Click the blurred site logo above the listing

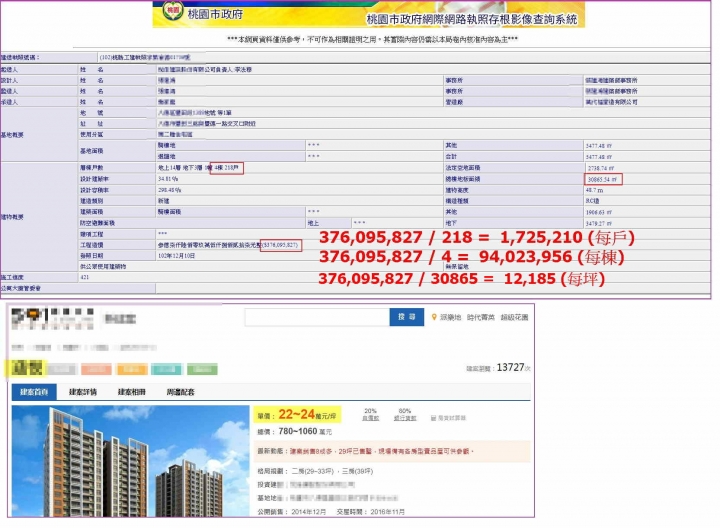(52, 318)
